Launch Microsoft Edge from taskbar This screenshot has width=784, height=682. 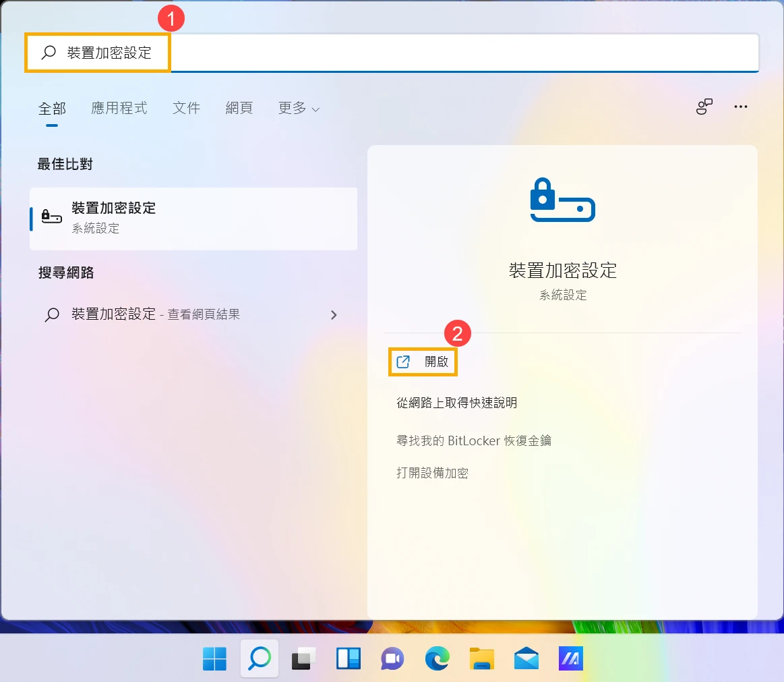tap(437, 658)
